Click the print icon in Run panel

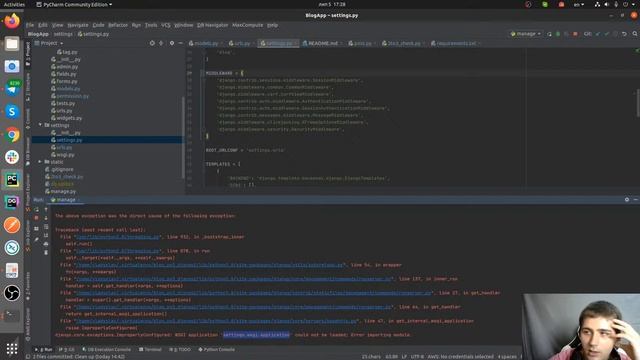(46, 244)
